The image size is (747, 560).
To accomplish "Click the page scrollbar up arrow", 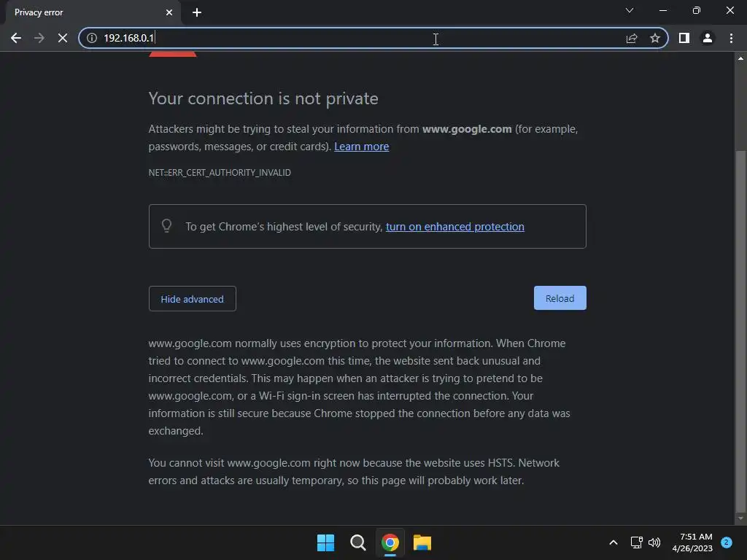I will (x=740, y=58).
